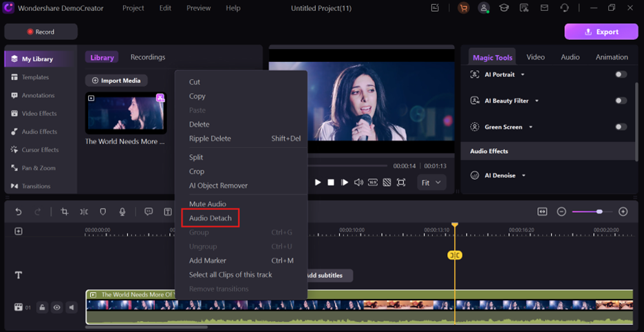Click the preview quality hatch icon
This screenshot has width=644, height=332.
coord(387,183)
